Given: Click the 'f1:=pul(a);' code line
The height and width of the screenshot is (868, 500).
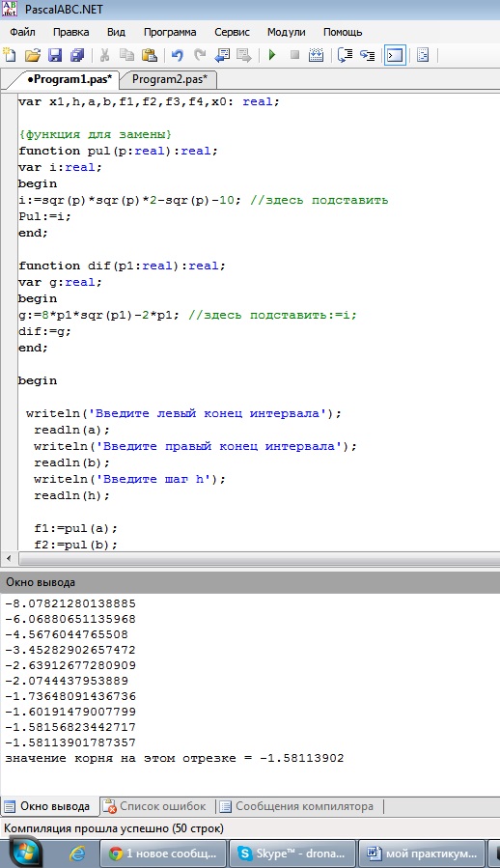Looking at the screenshot, I should [x=76, y=529].
